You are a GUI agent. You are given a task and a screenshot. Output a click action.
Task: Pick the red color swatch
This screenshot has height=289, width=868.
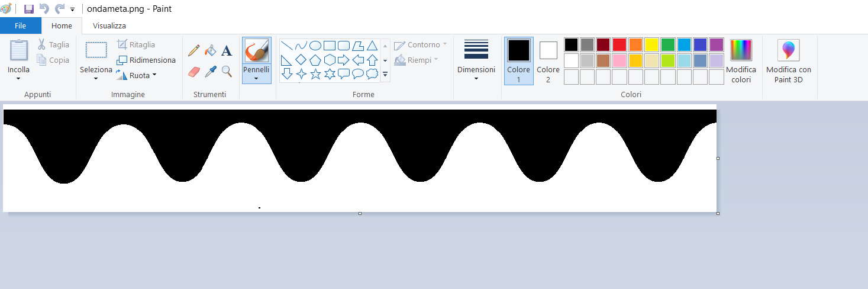[619, 44]
